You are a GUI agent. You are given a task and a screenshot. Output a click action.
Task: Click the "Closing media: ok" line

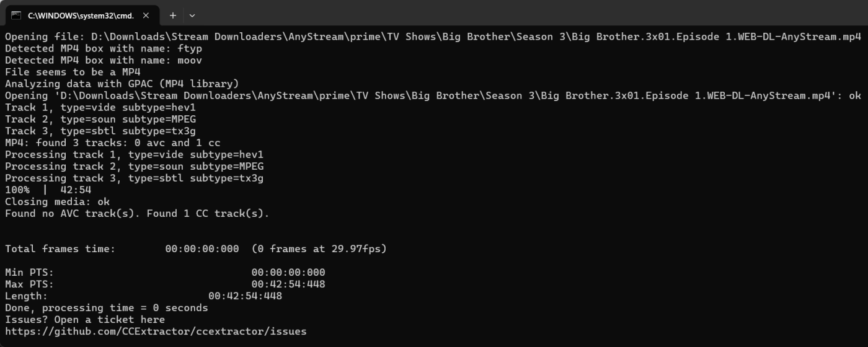57,201
